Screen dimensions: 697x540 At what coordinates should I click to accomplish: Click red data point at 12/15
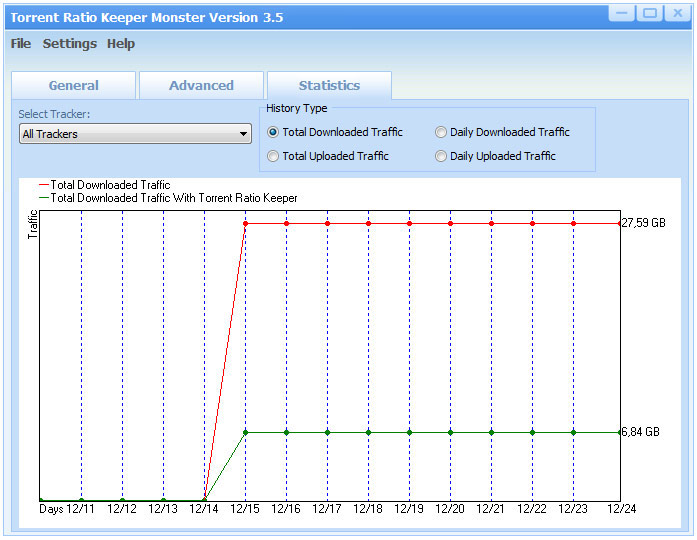[245, 224]
